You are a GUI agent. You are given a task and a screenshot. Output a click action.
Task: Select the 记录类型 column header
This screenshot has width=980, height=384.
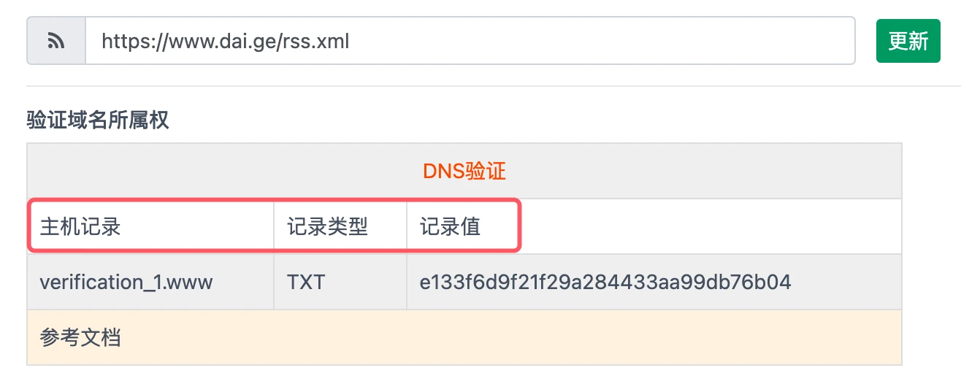point(327,227)
